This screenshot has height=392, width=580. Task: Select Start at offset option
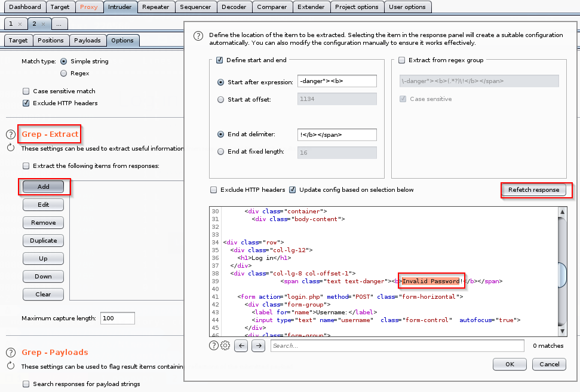(x=221, y=100)
